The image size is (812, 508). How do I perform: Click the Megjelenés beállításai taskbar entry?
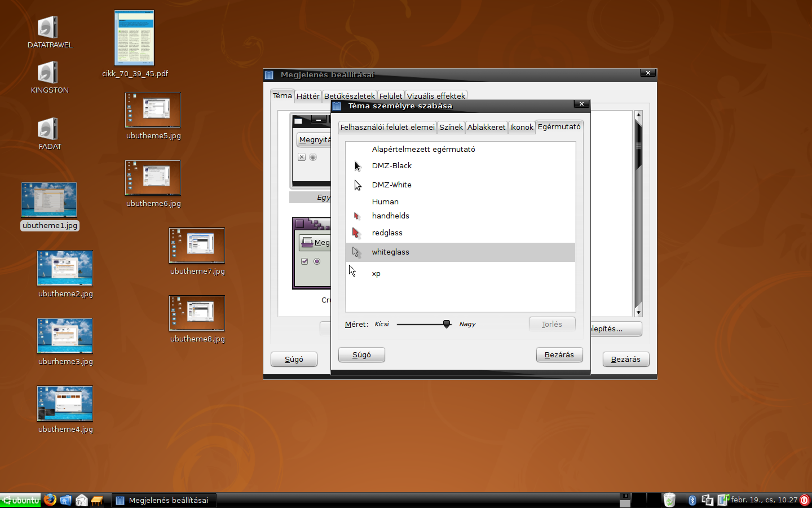(164, 500)
